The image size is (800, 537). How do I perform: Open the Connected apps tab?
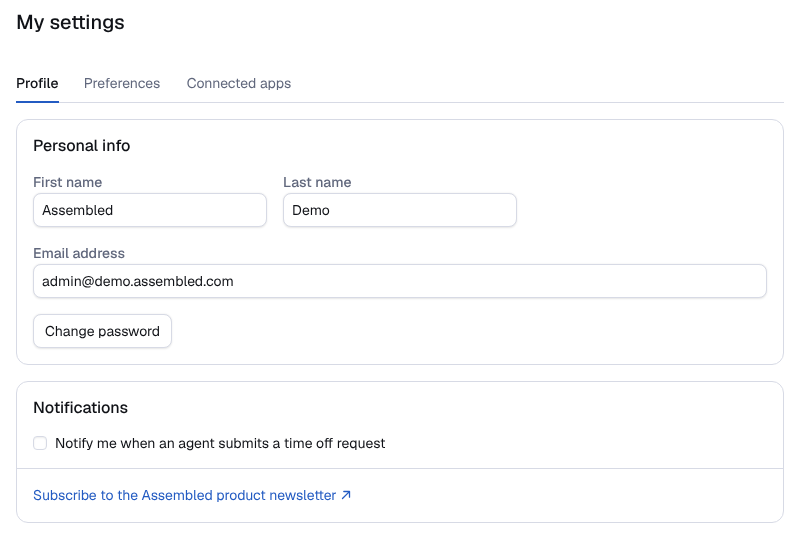(x=239, y=83)
